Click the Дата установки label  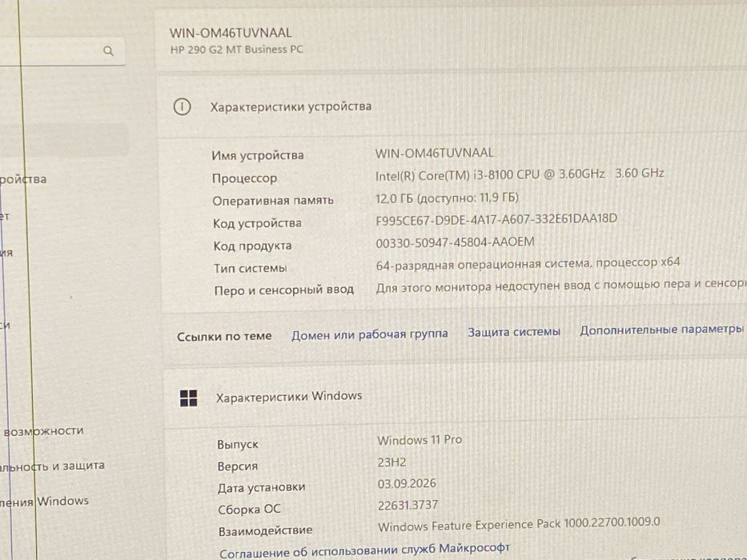[262, 488]
